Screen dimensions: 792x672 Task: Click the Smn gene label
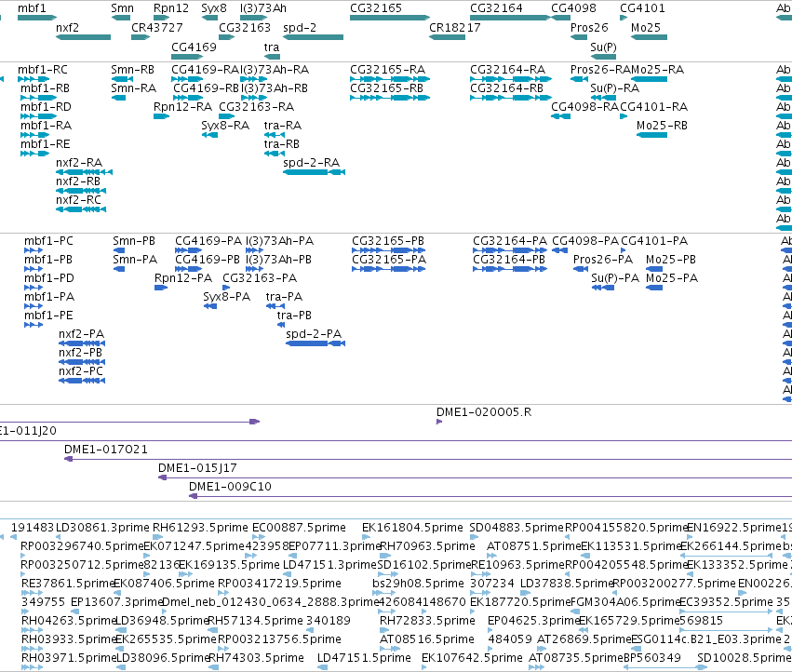[x=122, y=8]
